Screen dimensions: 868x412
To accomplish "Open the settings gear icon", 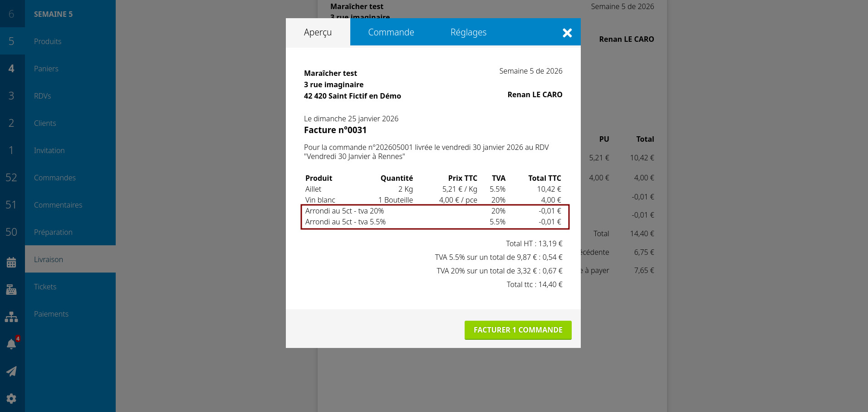I will point(11,398).
